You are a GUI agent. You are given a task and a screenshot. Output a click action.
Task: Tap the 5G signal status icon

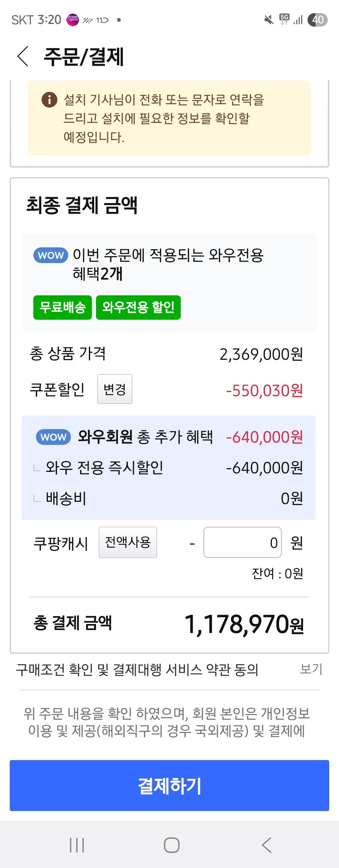285,19
